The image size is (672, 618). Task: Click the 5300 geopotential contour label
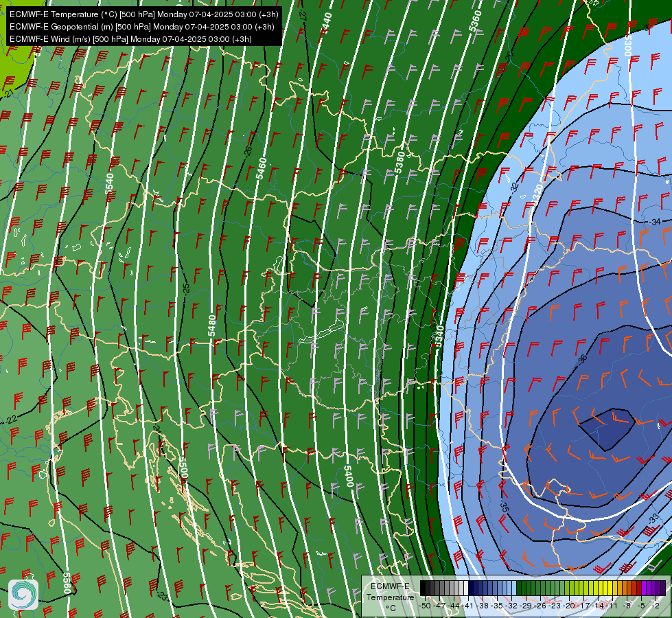pos(628,46)
